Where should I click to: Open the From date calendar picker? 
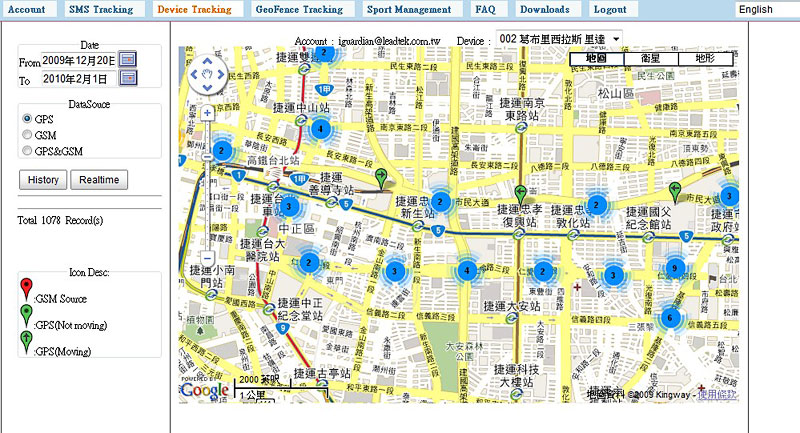click(128, 59)
